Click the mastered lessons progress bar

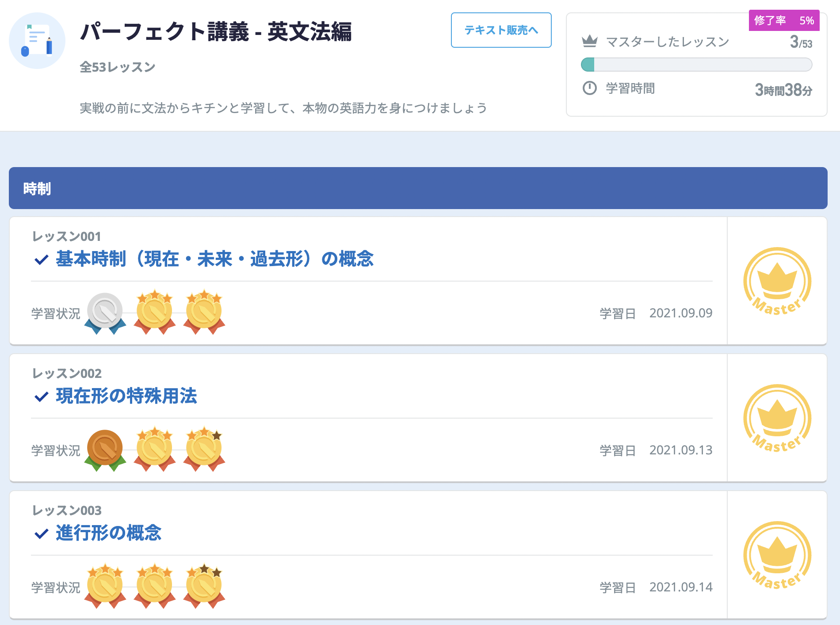point(696,65)
